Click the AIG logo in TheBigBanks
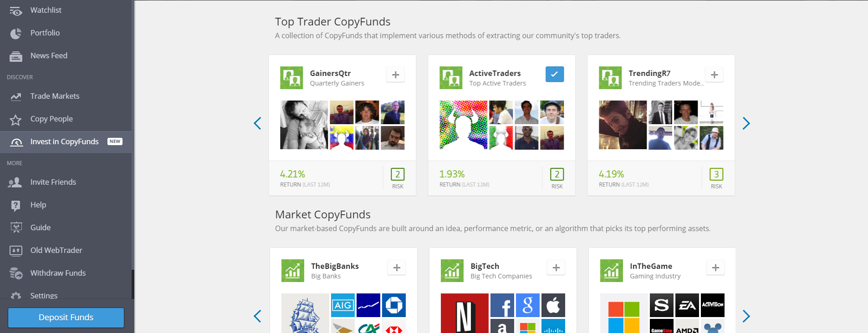This screenshot has height=333, width=868. 343,305
